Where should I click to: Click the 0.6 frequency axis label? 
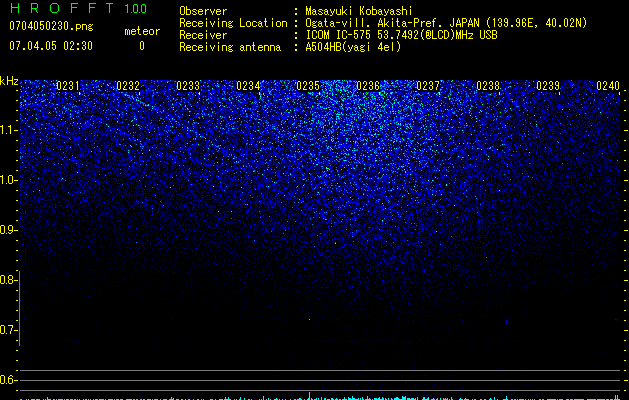pyautogui.click(x=8, y=380)
